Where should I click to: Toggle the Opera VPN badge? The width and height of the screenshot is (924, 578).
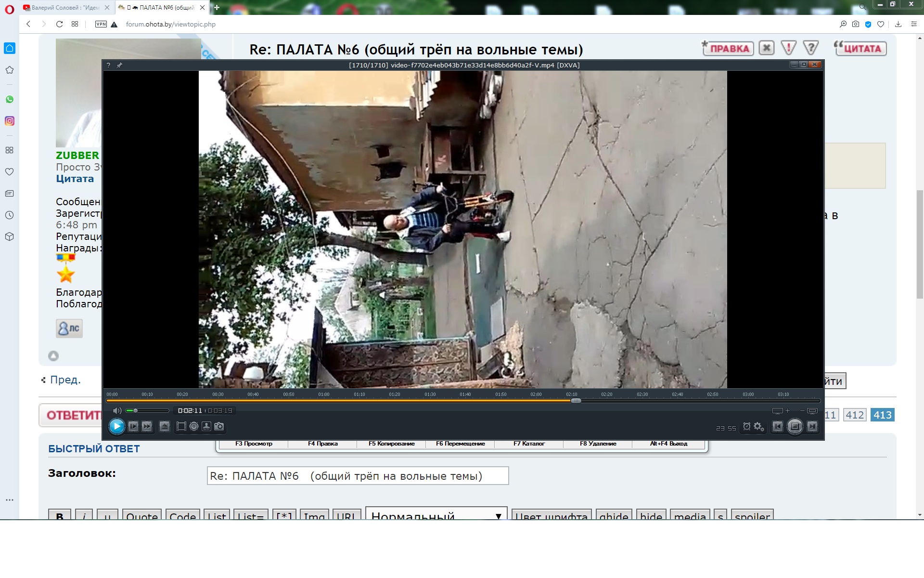pos(101,24)
